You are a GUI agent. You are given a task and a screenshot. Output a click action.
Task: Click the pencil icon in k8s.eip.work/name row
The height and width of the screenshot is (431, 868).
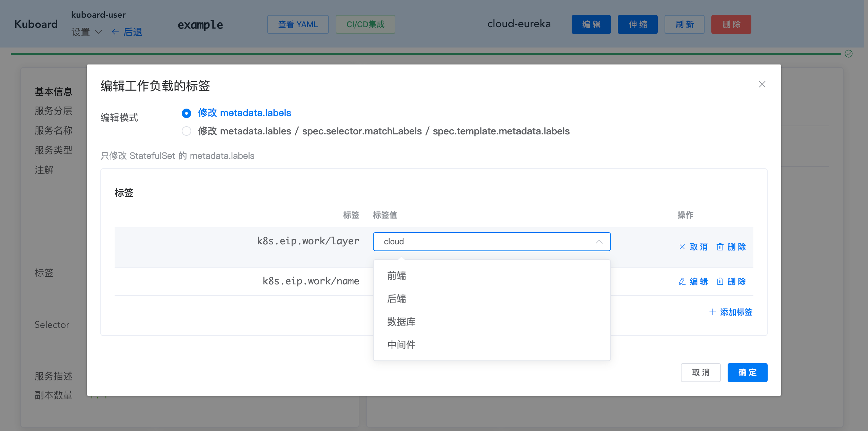click(x=682, y=282)
